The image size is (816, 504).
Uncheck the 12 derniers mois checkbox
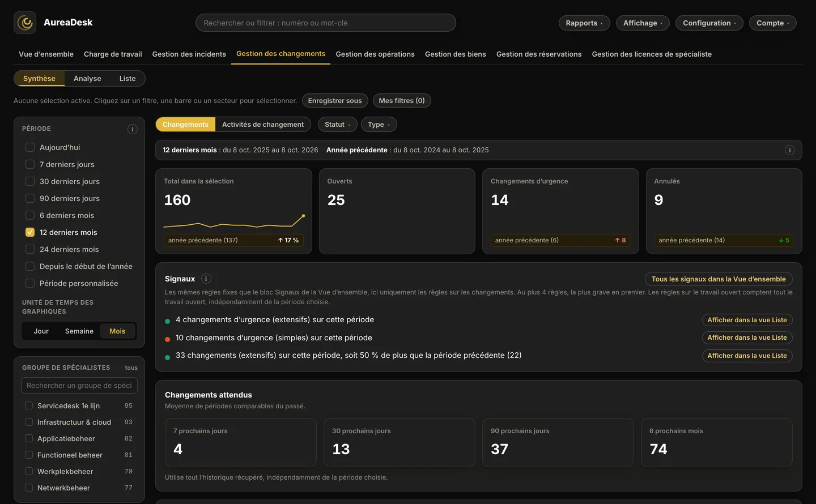point(30,232)
